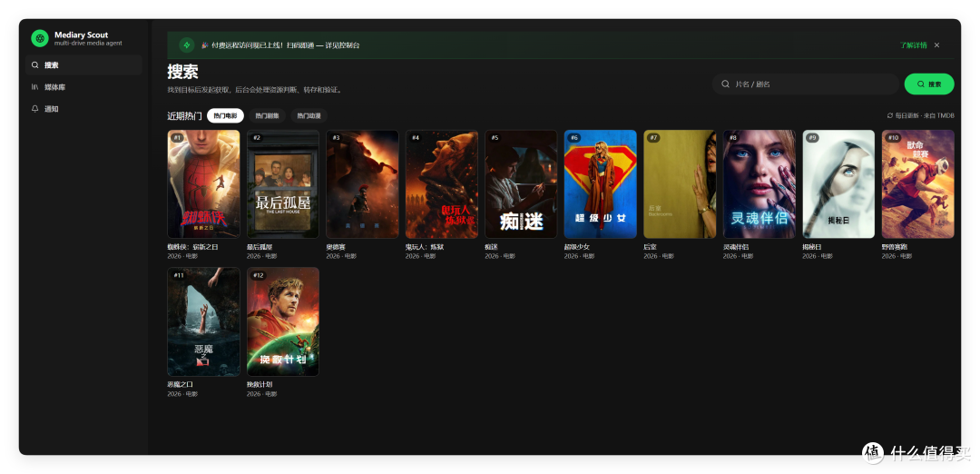This screenshot has width=980, height=474.
Task: Click the 恶魔之口 title text below its poster
Action: (x=181, y=385)
